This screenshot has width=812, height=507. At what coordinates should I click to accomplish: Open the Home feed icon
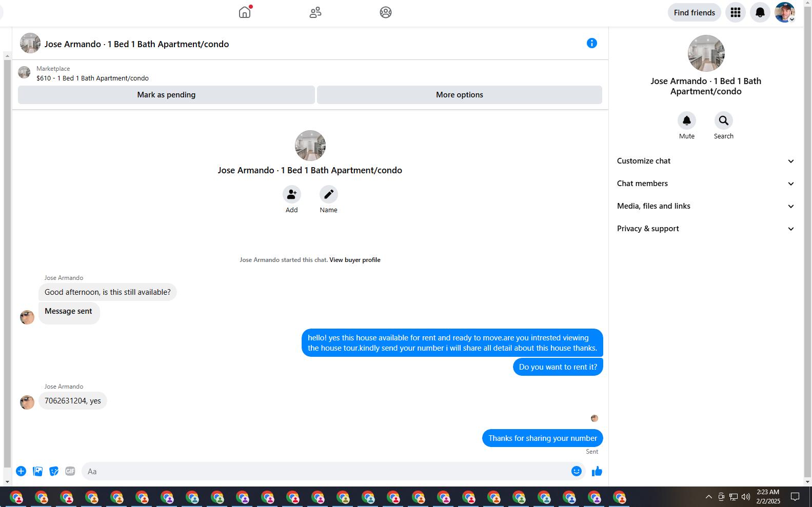pos(245,12)
